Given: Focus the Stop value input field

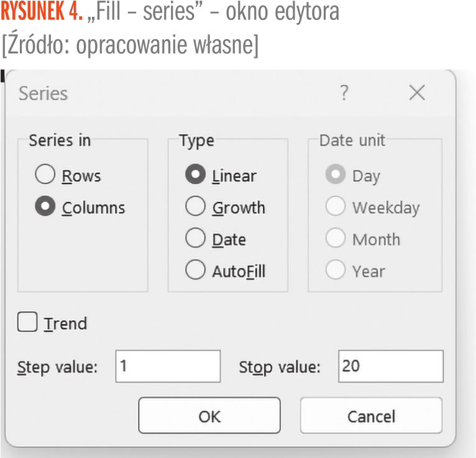Looking at the screenshot, I should click(391, 366).
